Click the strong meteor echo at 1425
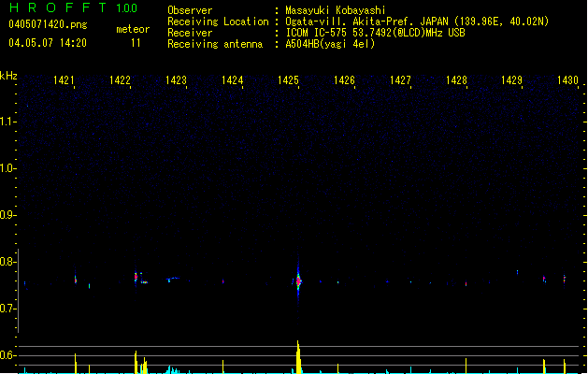The height and width of the screenshot is (374, 588). 298,280
